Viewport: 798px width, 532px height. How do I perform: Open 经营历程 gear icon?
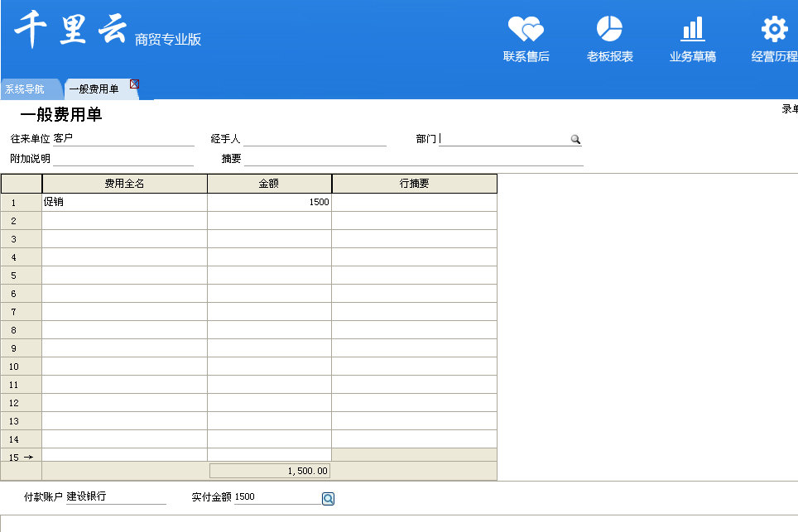tap(774, 30)
